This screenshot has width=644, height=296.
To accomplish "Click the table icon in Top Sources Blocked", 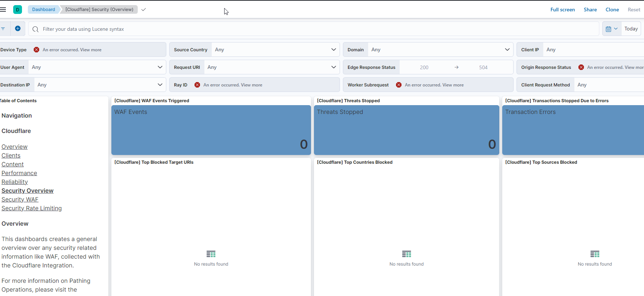I will [x=595, y=254].
